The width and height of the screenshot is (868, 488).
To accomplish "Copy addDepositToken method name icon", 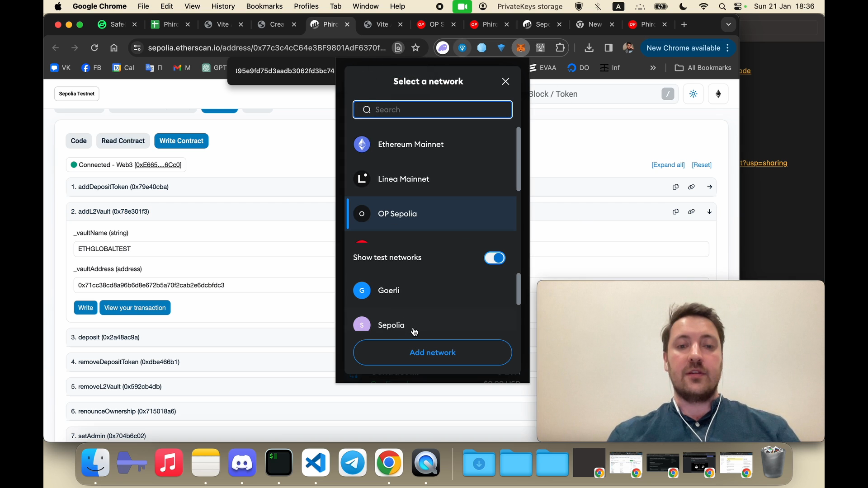I will (x=675, y=187).
